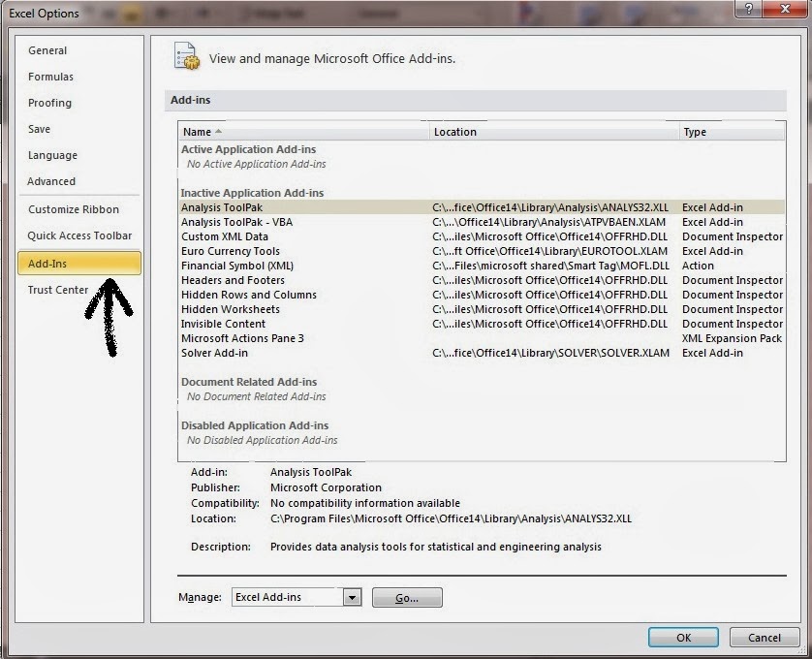Select Financial Symbol (XML) row
Screen dimensions: 812x659
click(482, 266)
